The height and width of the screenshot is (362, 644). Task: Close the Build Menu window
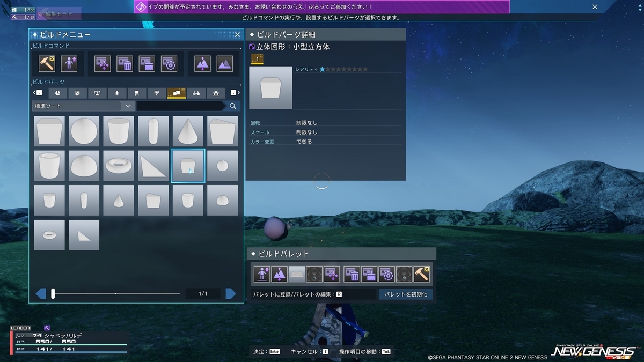pyautogui.click(x=237, y=35)
